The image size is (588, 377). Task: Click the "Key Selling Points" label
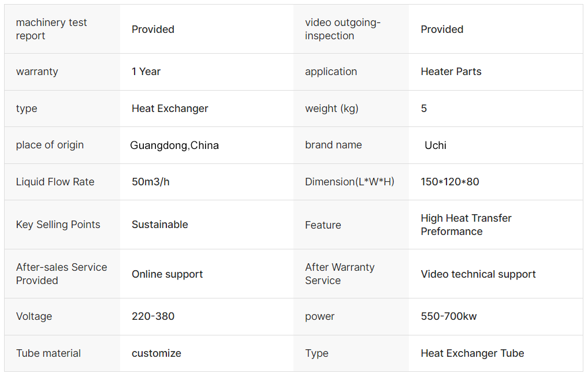point(58,225)
